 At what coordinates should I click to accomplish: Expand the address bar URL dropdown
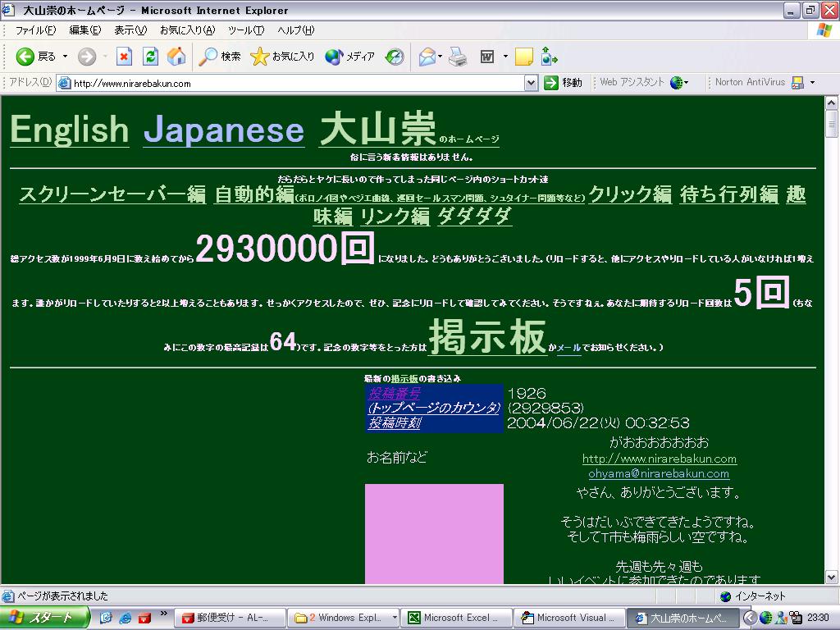(x=531, y=83)
